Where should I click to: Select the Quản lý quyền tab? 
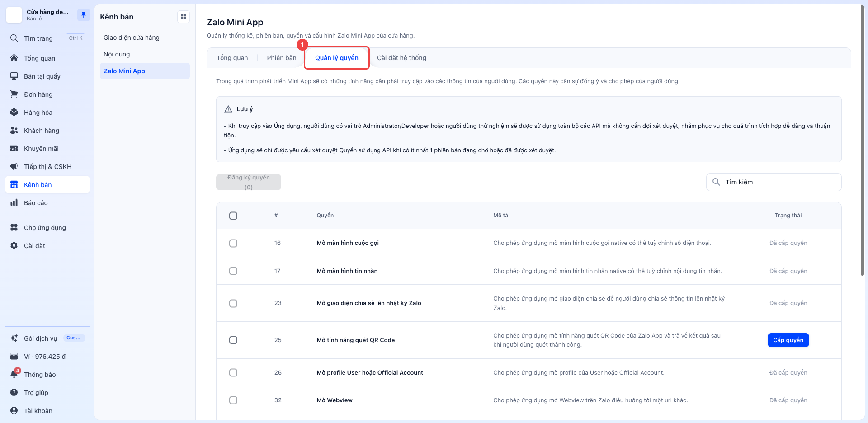tap(337, 58)
